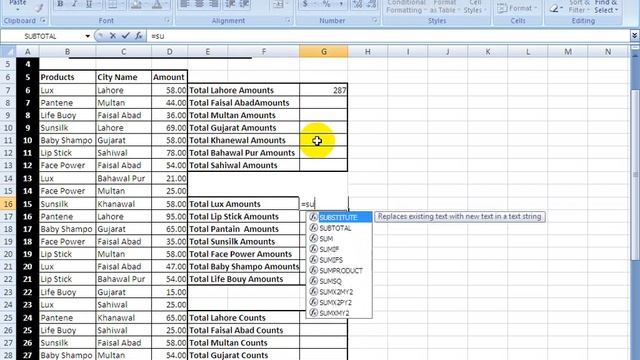Activate the Format Painter brush

coord(39,7)
